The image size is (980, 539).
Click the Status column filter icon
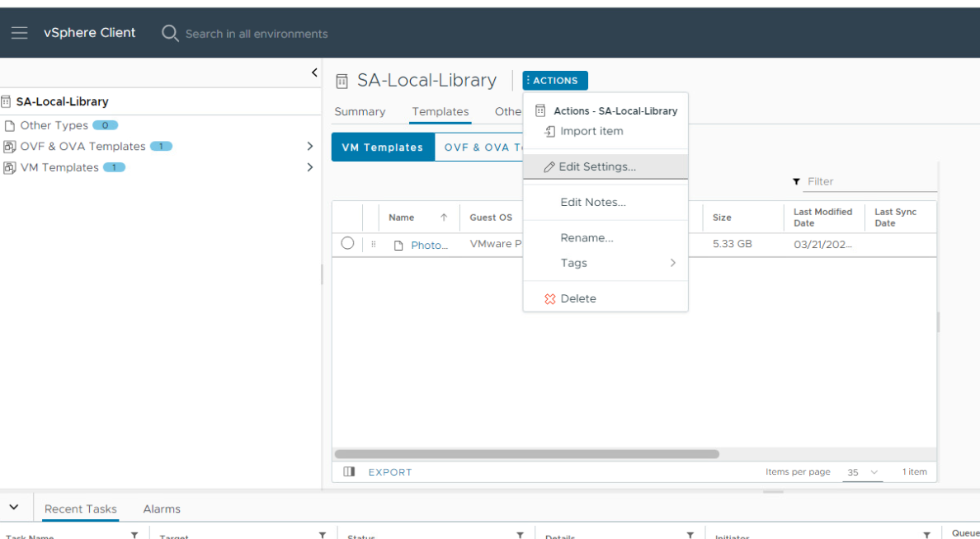[x=520, y=535]
